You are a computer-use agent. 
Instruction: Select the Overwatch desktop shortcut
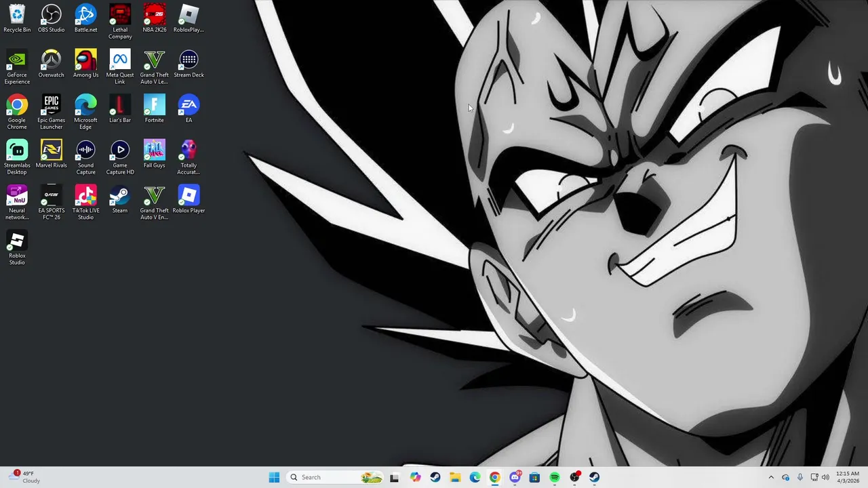pyautogui.click(x=52, y=64)
